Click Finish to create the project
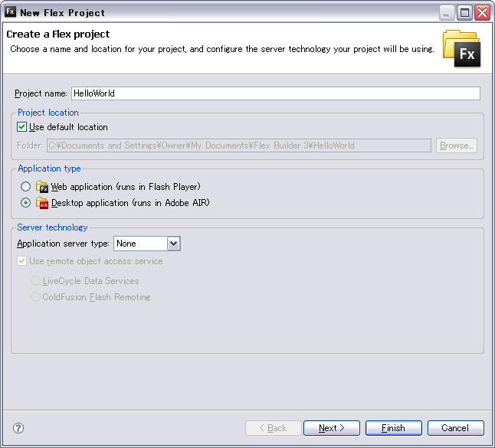The image size is (495, 448). [393, 428]
